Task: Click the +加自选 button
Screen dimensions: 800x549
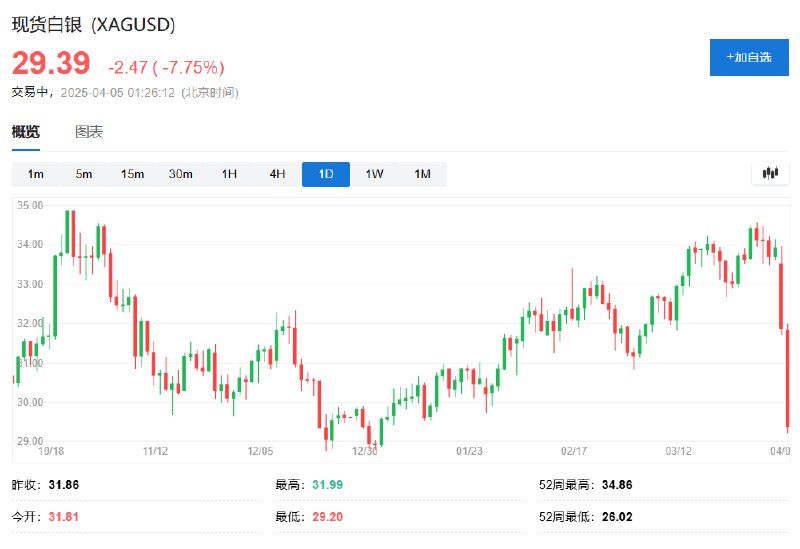Action: pyautogui.click(x=749, y=57)
